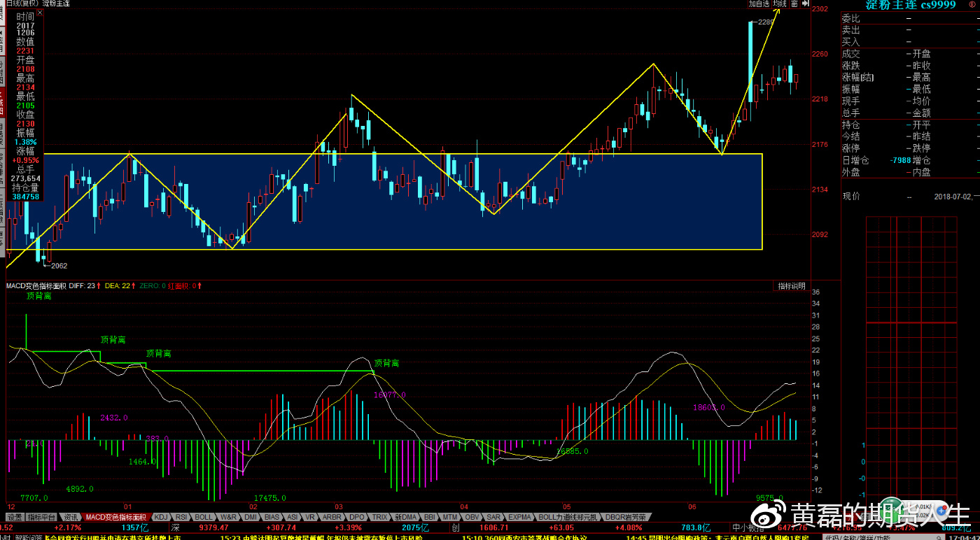The width and height of the screenshot is (980, 540).
Task: Click the collapse side panel arrow icon
Action: coord(804,3)
